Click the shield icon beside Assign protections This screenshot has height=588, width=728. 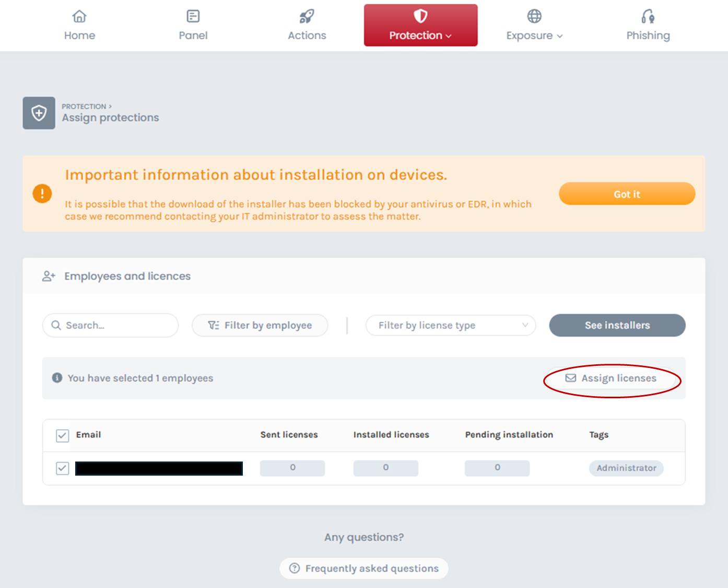coord(39,113)
